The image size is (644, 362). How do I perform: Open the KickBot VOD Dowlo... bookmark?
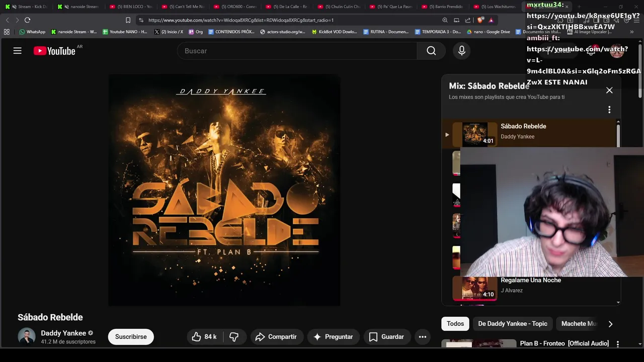(335, 32)
